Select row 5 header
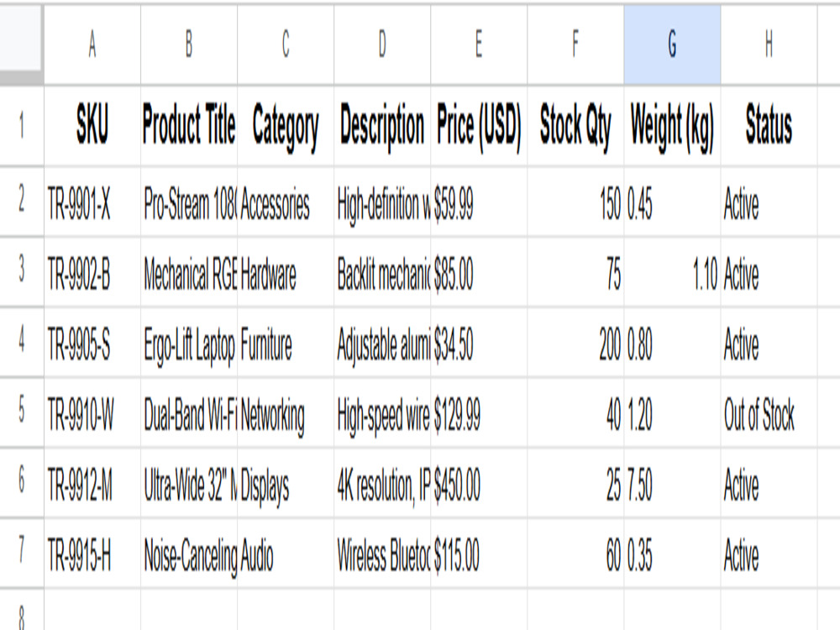 click(22, 412)
